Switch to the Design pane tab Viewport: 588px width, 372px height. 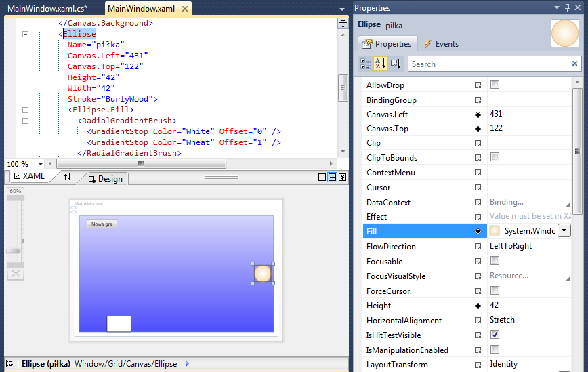click(x=106, y=179)
